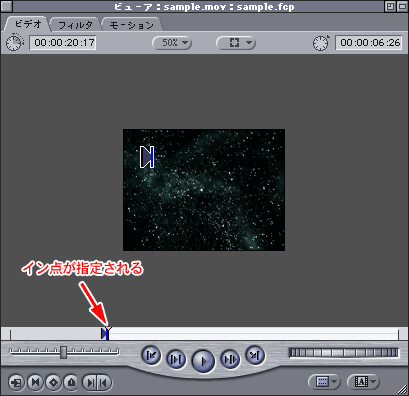Switch to the モーション tab

(x=131, y=25)
